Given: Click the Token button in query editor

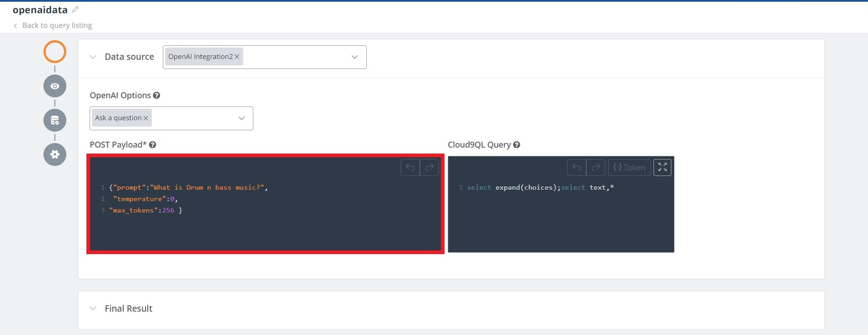Looking at the screenshot, I should coord(629,167).
